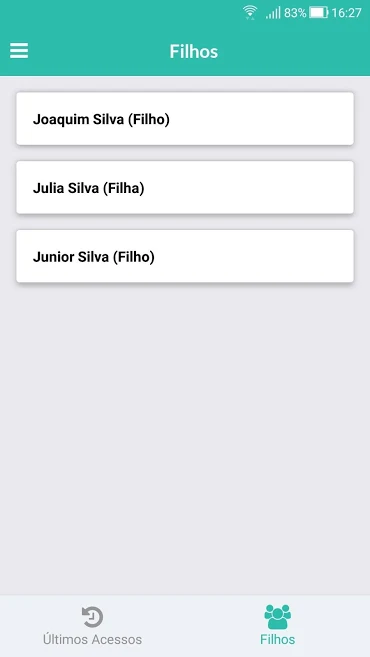Tap the 16:27 clock in status bar
The height and width of the screenshot is (657, 370).
(346, 13)
